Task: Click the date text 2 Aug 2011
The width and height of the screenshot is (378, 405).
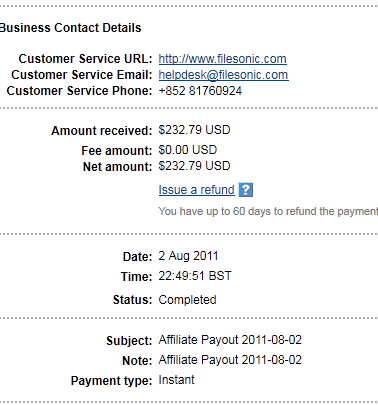Action: click(x=188, y=256)
